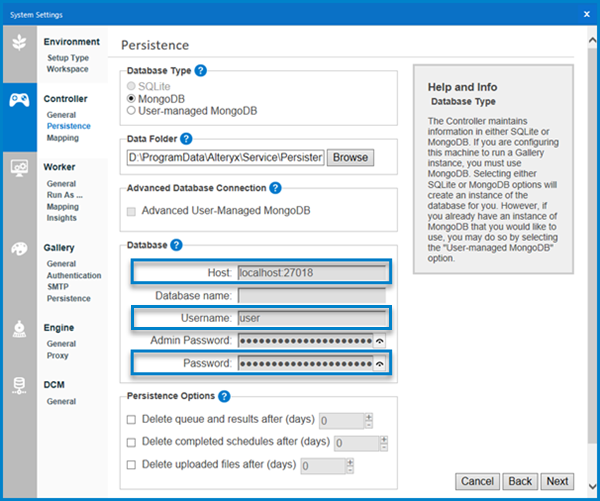Click the Admin Password field
The width and height of the screenshot is (600, 501).
305,341
